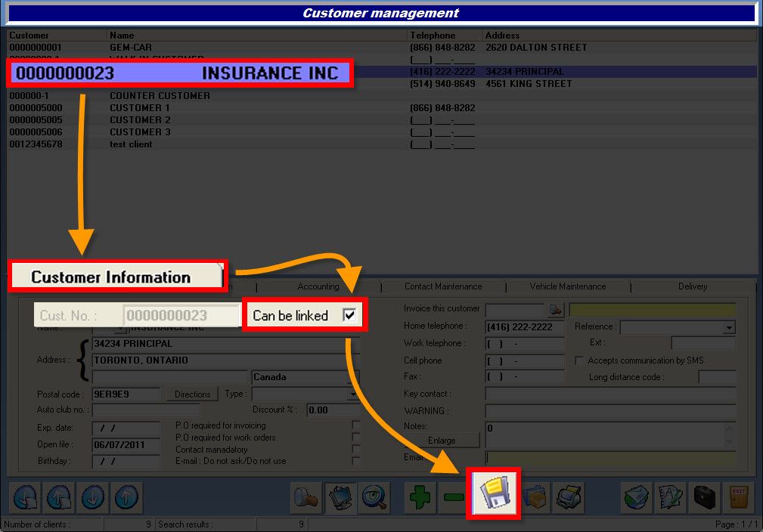Image resolution: width=763 pixels, height=532 pixels.
Task: Click the Long distance code field
Action: pyautogui.click(x=718, y=377)
